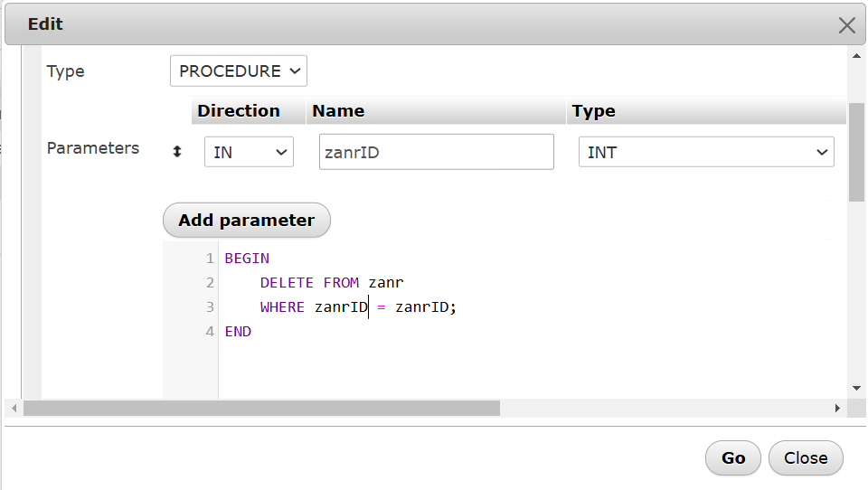Open the INT parameter type dropdown
Screen dimensions: 868x490
[x=705, y=153]
